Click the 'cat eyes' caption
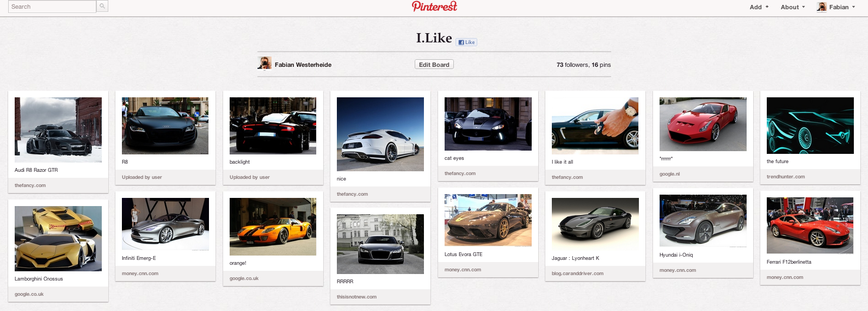This screenshot has width=868, height=311. pyautogui.click(x=454, y=158)
